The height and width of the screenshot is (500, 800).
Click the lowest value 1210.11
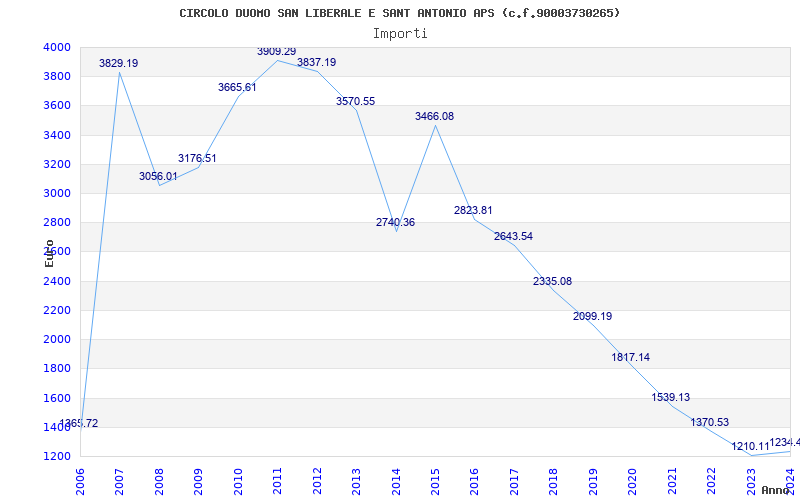click(x=750, y=446)
